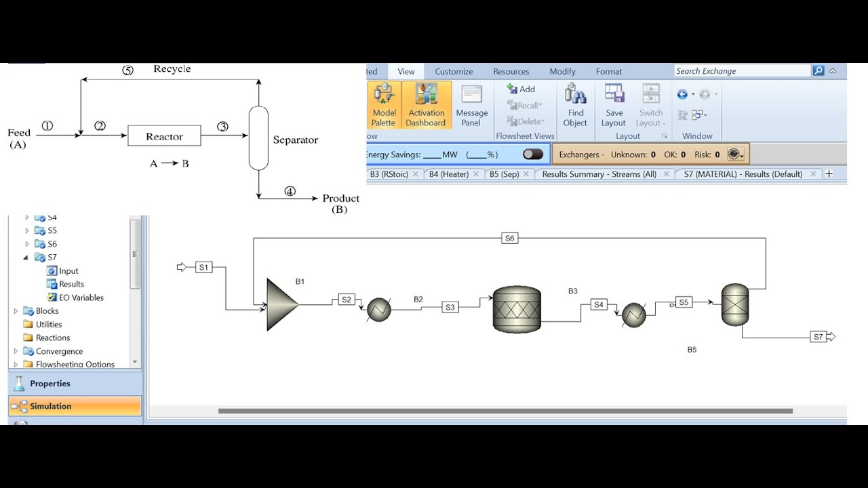Toggle the Activation Dashboard button
This screenshot has height=488, width=868.
point(426,105)
